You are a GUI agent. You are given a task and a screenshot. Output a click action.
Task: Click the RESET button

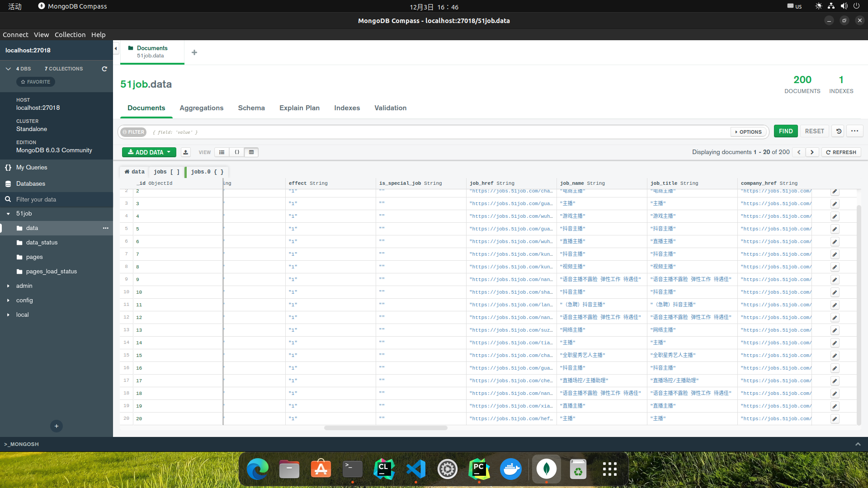point(814,131)
